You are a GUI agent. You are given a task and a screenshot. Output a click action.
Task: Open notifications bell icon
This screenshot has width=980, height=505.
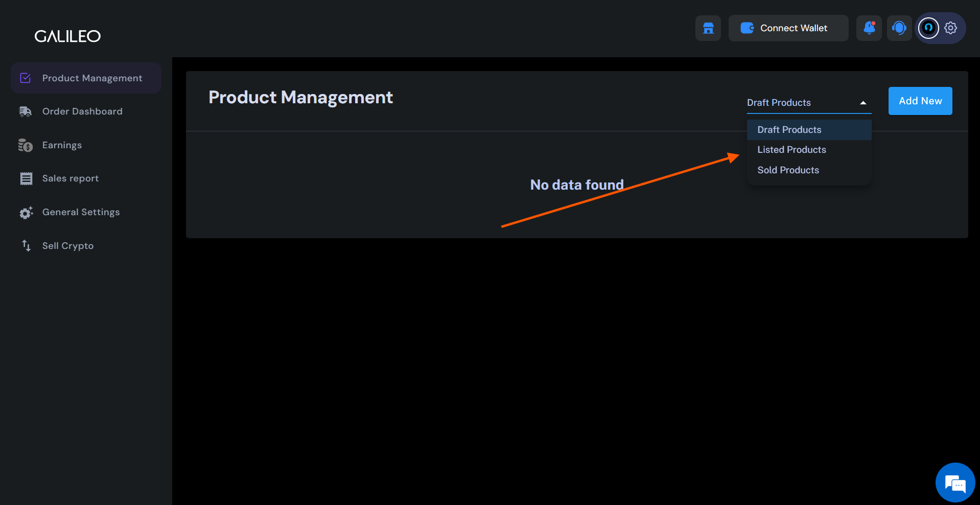click(869, 28)
